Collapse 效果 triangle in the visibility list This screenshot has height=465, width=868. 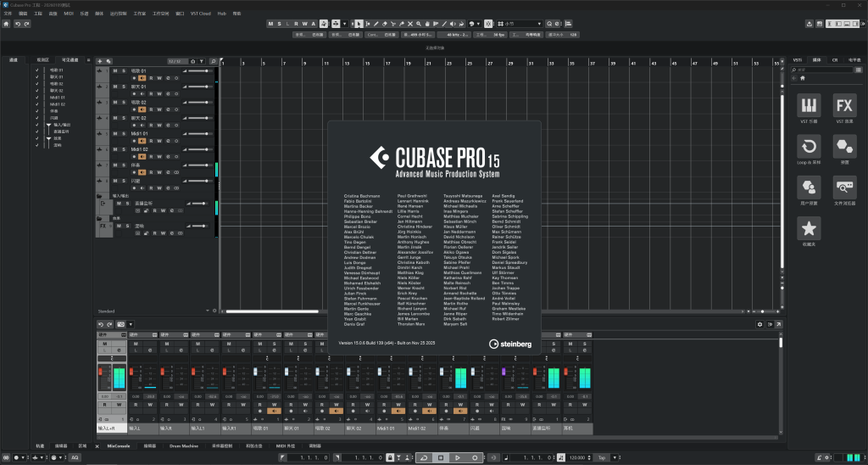pyautogui.click(x=48, y=138)
